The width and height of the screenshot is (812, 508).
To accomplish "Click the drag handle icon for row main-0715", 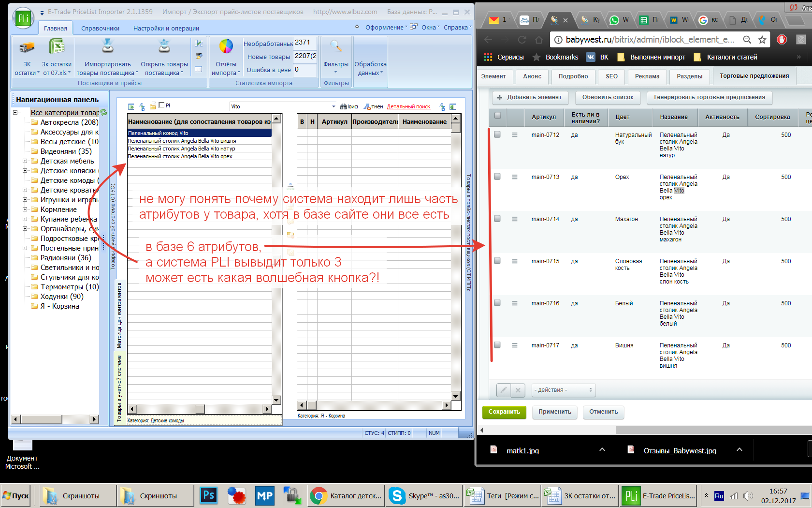I will click(x=515, y=261).
